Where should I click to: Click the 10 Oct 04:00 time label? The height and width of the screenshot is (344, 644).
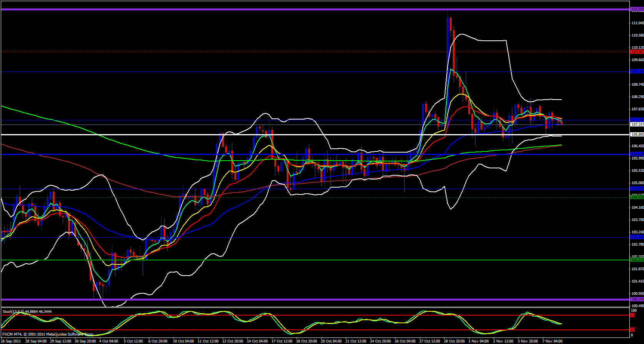[184, 341]
